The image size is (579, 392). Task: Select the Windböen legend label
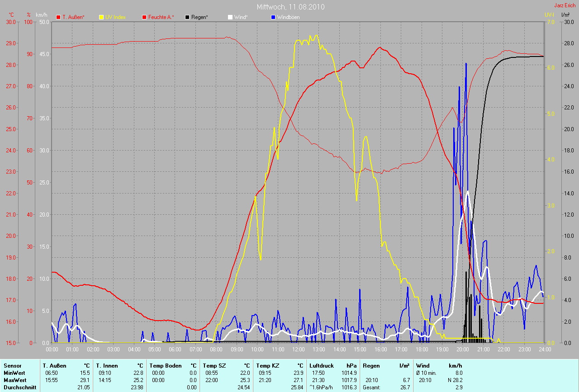288,17
